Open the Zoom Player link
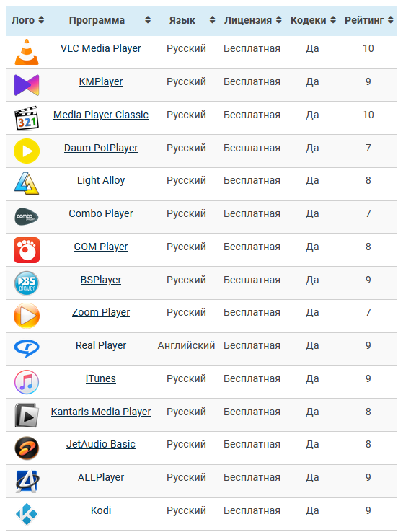Viewport: 411px width, 532px height. 101,312
